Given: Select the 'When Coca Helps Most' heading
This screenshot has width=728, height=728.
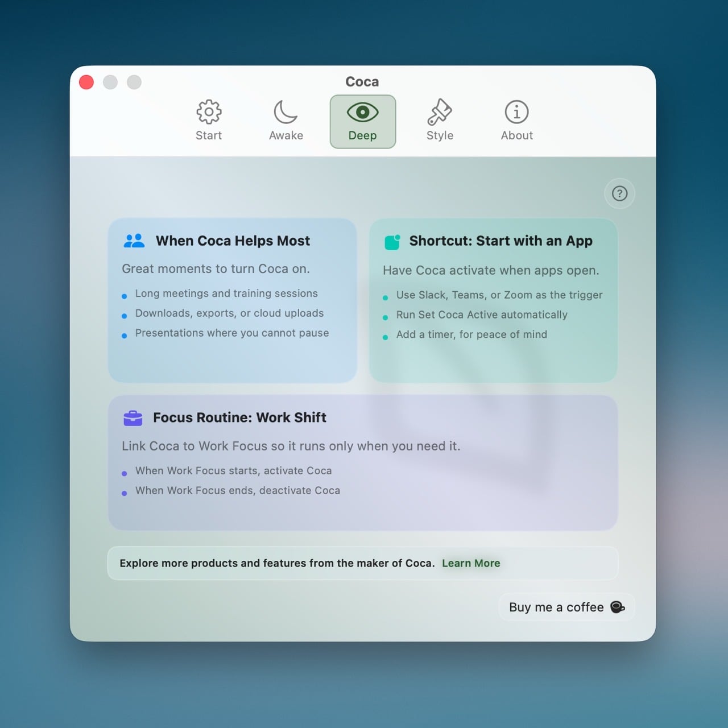Looking at the screenshot, I should (233, 241).
